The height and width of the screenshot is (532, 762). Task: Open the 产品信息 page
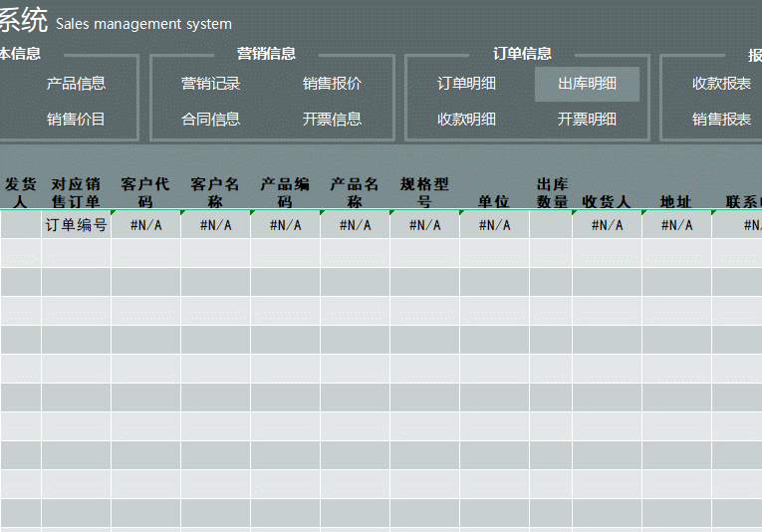76,84
